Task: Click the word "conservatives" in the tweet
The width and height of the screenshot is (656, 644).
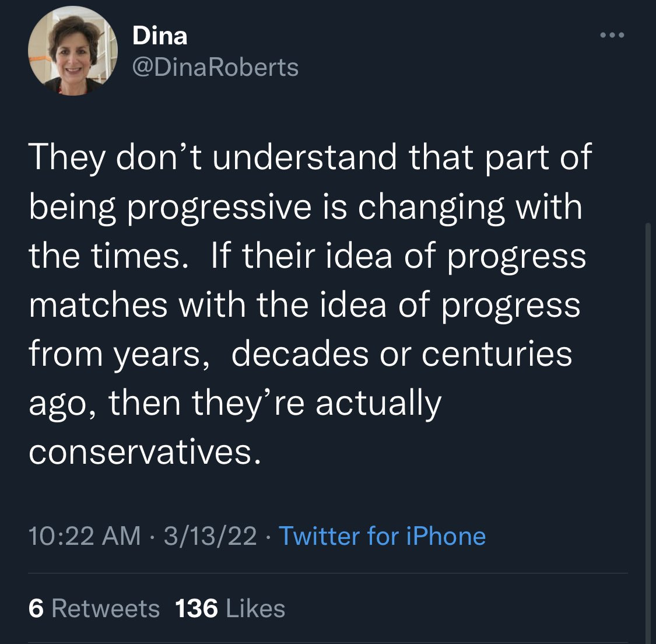Action: [x=142, y=452]
